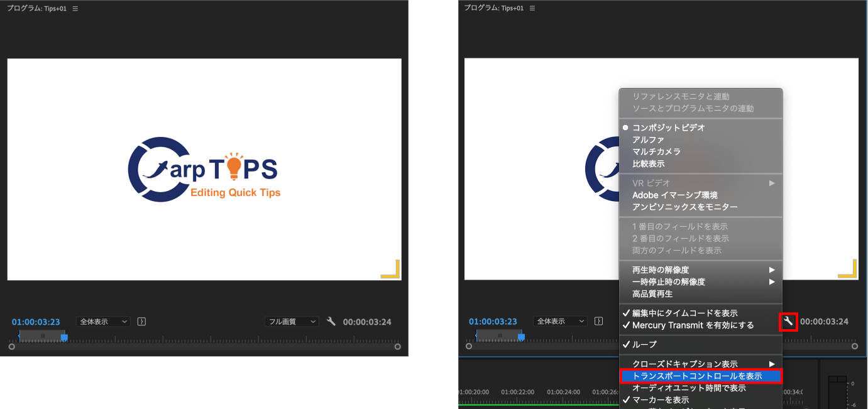The width and height of the screenshot is (868, 409).
Task: Click ソースとプログラムモニタの連動 menu item
Action: (701, 108)
